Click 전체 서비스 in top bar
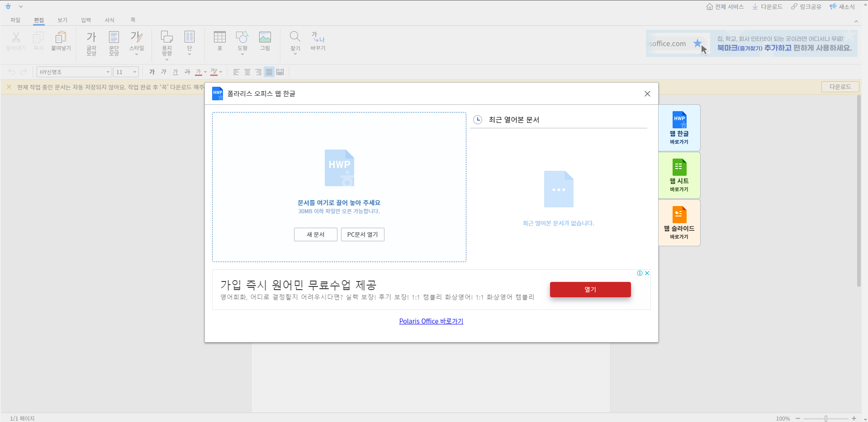Viewport: 868px width, 422px height. pyautogui.click(x=725, y=7)
